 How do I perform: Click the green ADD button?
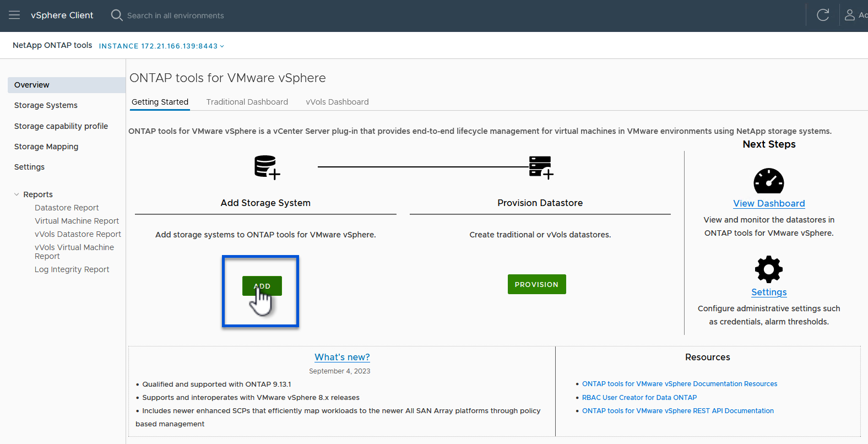coord(262,286)
